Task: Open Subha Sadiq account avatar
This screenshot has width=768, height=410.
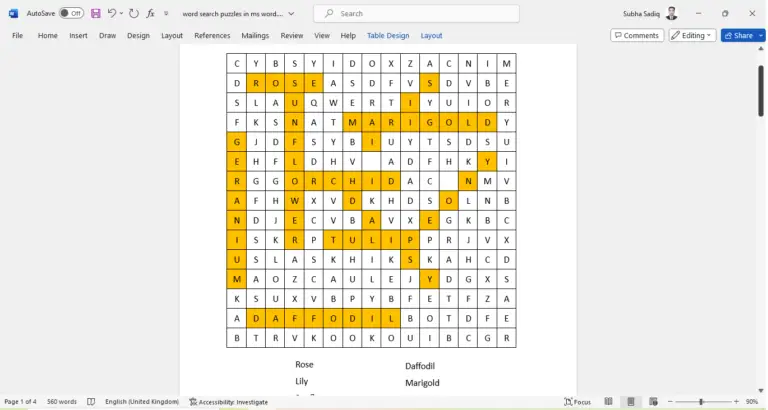Action: tap(672, 13)
